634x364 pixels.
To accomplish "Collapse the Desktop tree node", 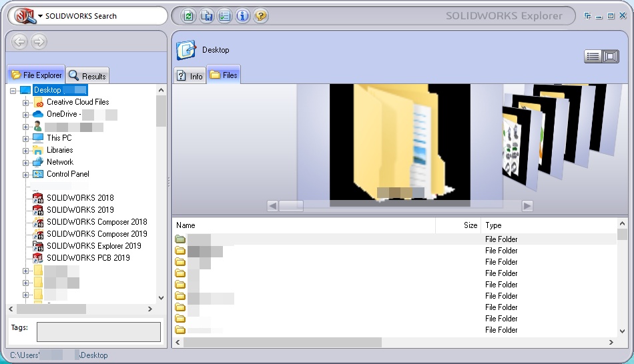I will pos(13,91).
